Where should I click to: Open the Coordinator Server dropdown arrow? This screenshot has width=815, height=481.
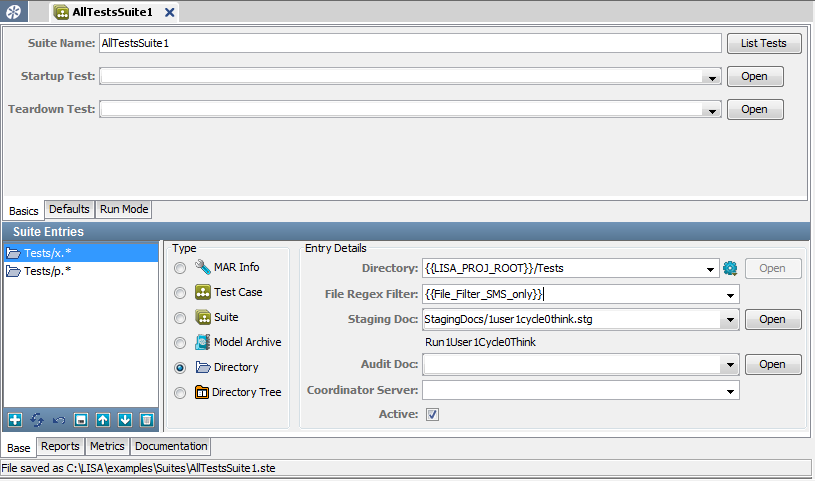[730, 391]
